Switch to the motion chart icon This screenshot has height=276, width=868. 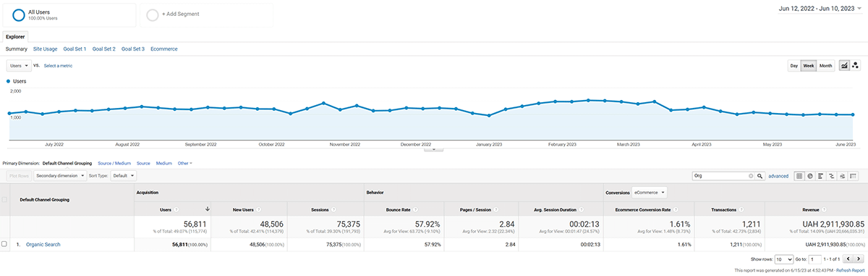tap(855, 65)
